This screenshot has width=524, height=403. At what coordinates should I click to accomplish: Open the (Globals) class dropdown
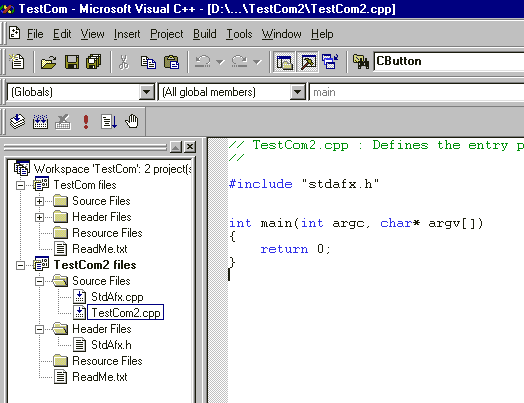[x=146, y=92]
